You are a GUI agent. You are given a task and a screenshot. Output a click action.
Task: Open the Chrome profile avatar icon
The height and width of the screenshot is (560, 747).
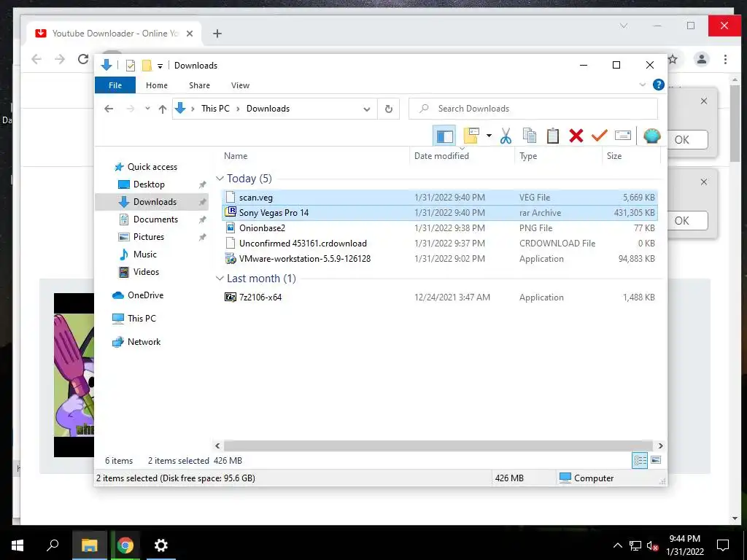click(701, 59)
